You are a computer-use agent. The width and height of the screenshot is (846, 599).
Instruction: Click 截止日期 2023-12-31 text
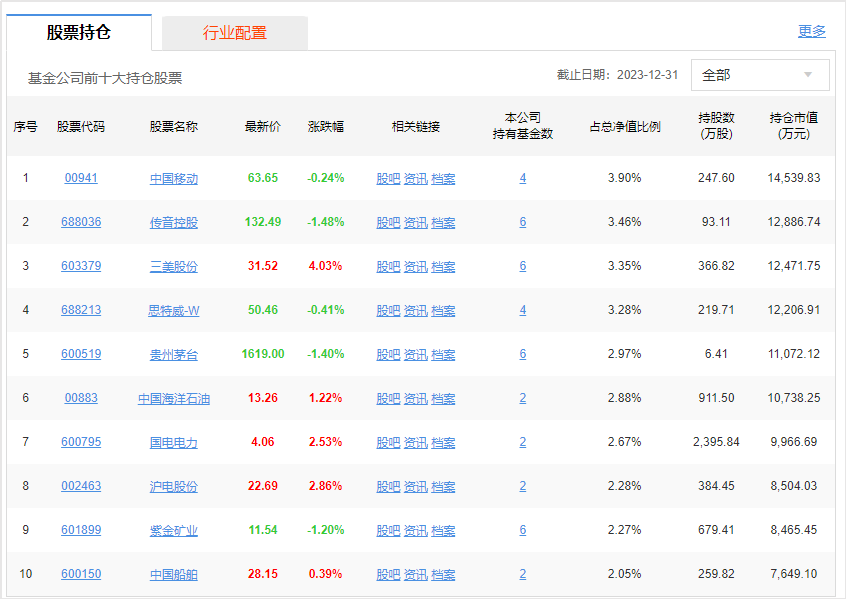click(617, 75)
